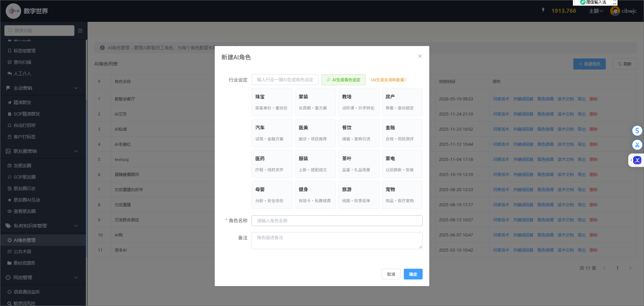
Task: Close the 新建AI角色 dialog
Action: (420, 56)
